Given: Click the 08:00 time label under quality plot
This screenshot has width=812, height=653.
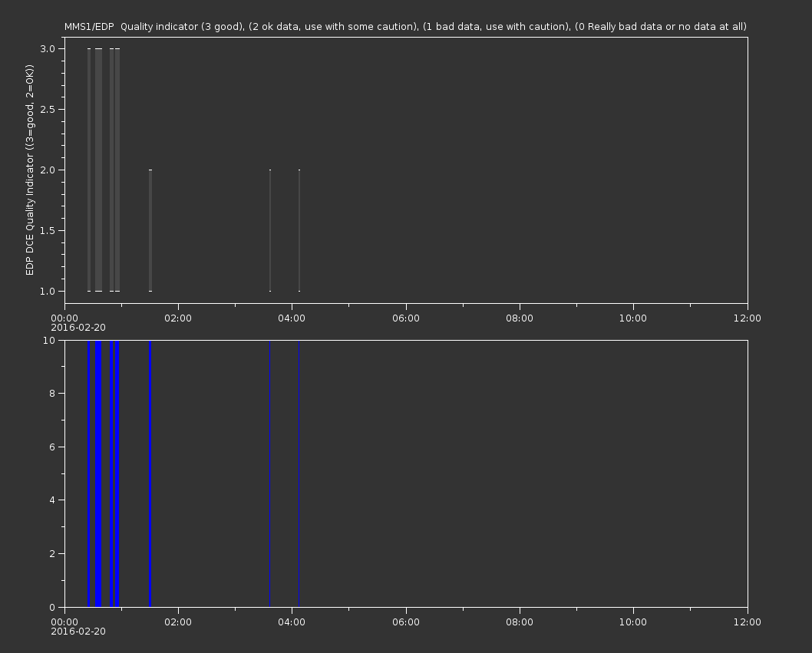Looking at the screenshot, I should pyautogui.click(x=520, y=318).
